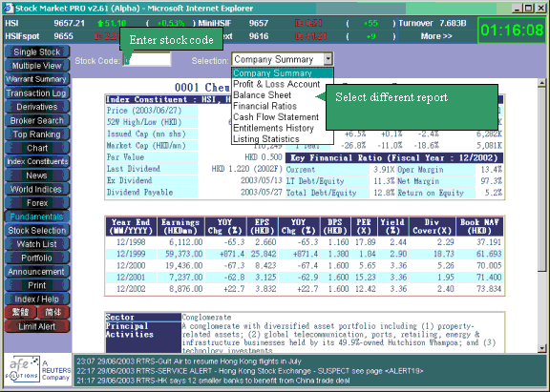Switch to Multiple View
550x392 pixels.
37,66
